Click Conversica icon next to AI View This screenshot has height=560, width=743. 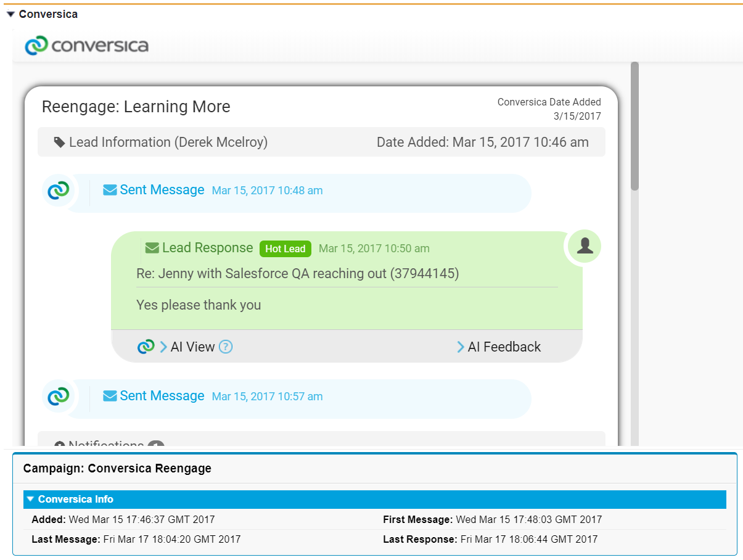tap(146, 347)
